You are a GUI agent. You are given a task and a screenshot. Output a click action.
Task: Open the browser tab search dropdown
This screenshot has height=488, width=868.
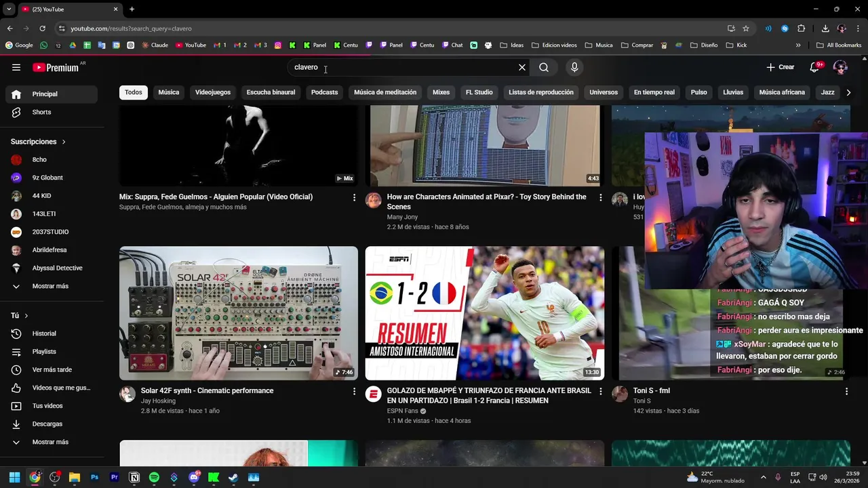(9, 9)
